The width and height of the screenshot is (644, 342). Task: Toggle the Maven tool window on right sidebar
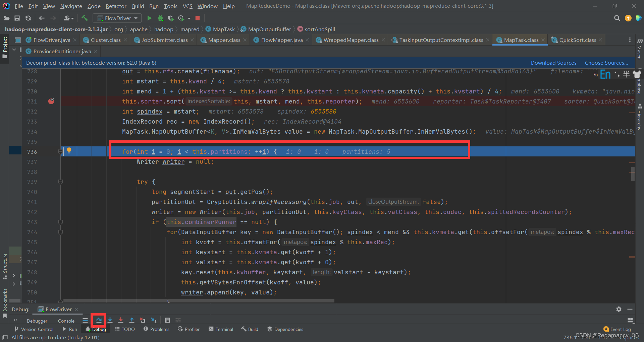click(x=639, y=49)
